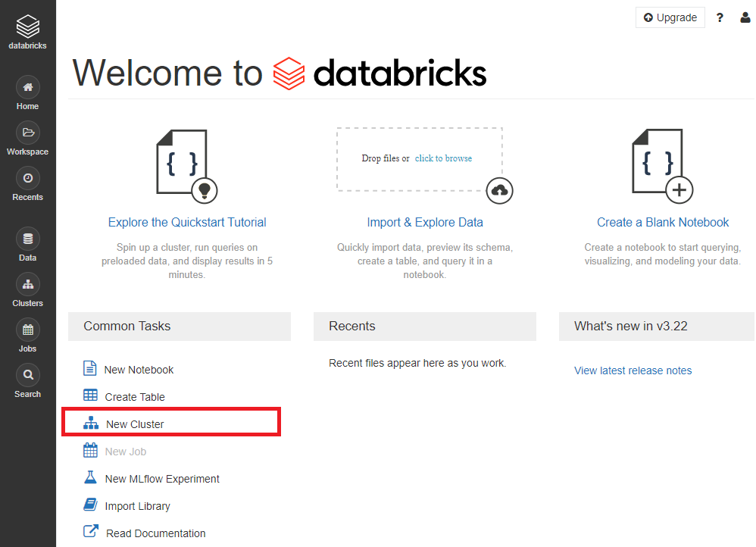View latest release notes link
This screenshot has height=547, width=756.
(x=633, y=370)
